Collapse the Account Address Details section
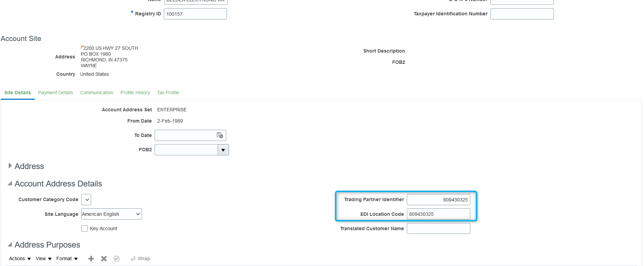Screen dimensions: 644x266 point(10,183)
